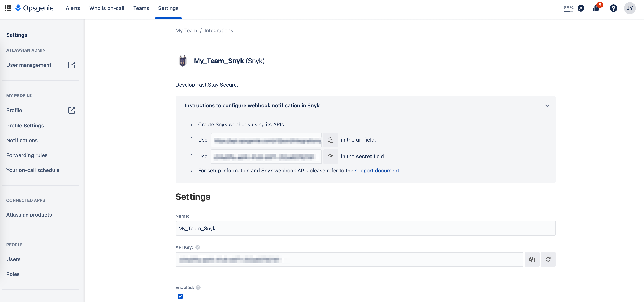Image resolution: width=644 pixels, height=302 pixels.
Task: Open Forwarding rules in sidebar
Action: coord(27,155)
